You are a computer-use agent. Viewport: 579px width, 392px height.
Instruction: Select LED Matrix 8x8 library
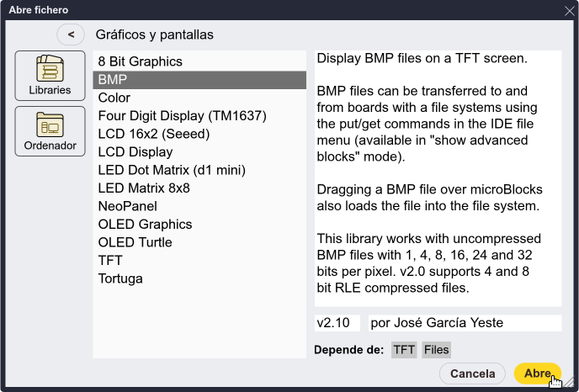(x=199, y=188)
